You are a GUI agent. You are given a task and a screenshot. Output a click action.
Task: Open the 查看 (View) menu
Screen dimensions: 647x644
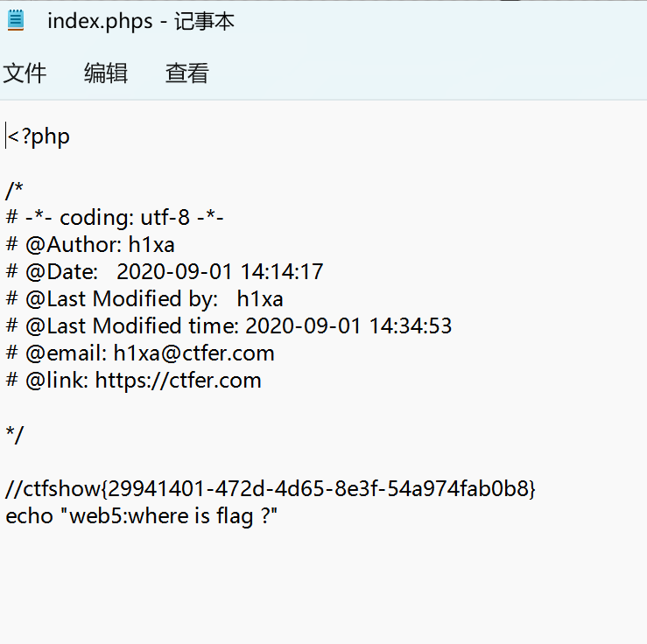186,73
